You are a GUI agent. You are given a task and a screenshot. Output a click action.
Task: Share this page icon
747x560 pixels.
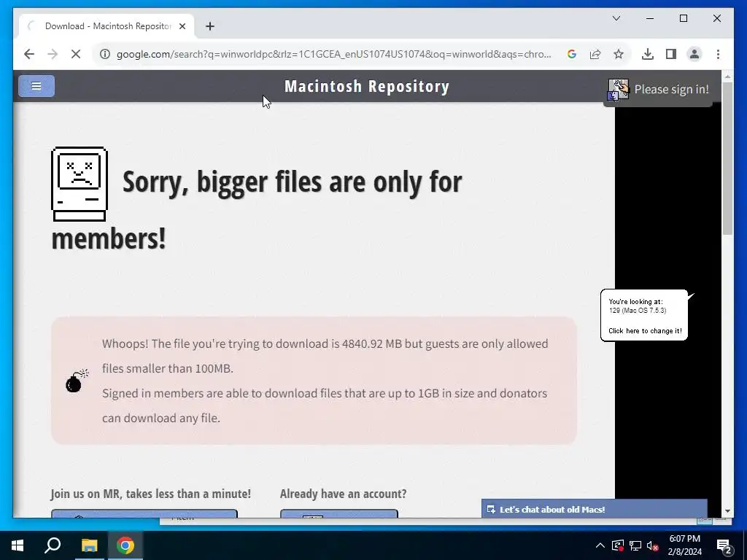click(595, 54)
